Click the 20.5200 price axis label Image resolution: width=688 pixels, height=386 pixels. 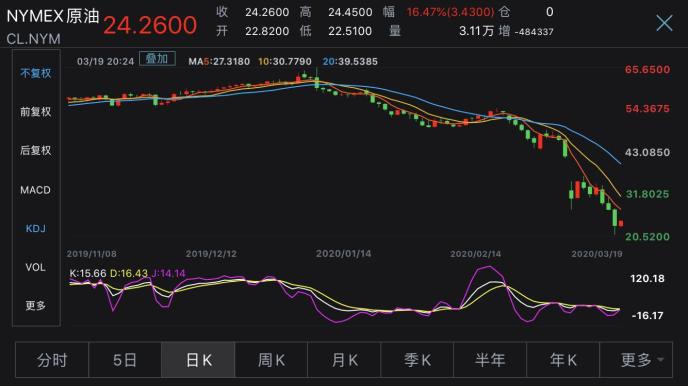click(x=647, y=237)
